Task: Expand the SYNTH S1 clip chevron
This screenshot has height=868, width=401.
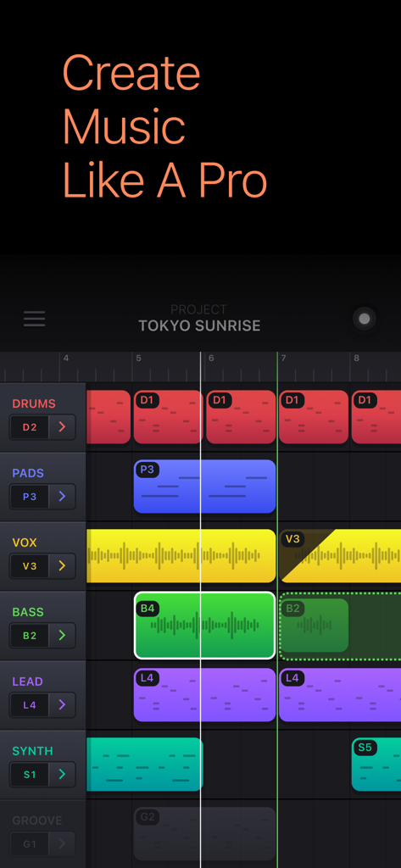Action: click(62, 775)
